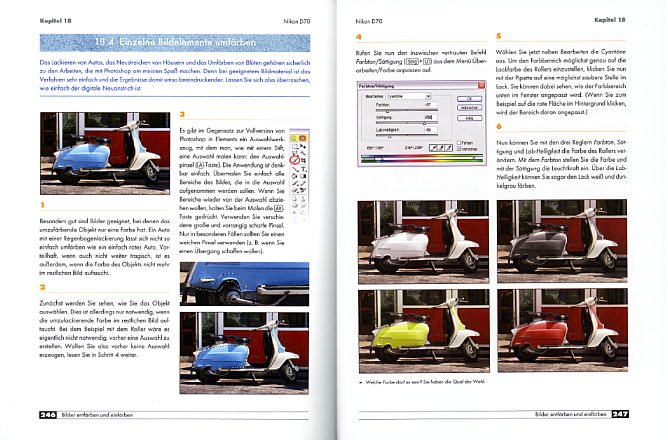The width and height of the screenshot is (668, 440).
Task: Pick the first eyedropper in Farbton/Sättigung dialog
Action: coord(433,148)
